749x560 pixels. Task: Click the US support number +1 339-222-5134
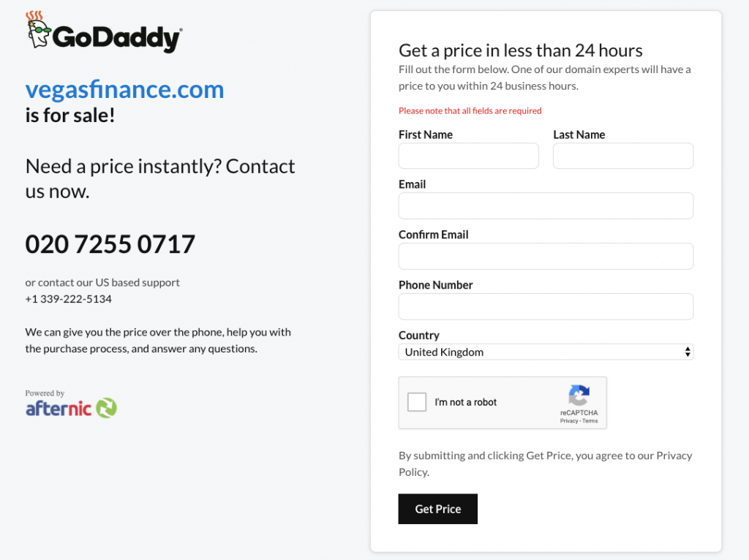(69, 299)
